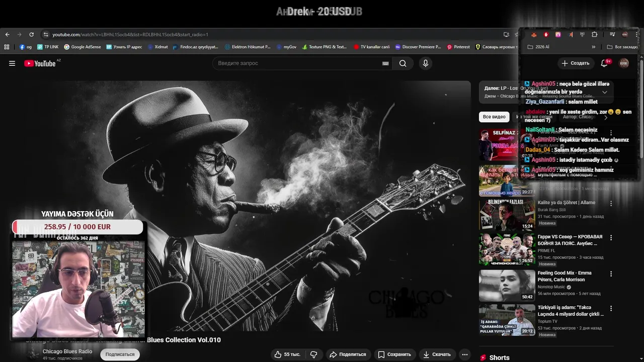Go to YouTube home via the logo
This screenshot has height=362, width=644.
(x=40, y=63)
